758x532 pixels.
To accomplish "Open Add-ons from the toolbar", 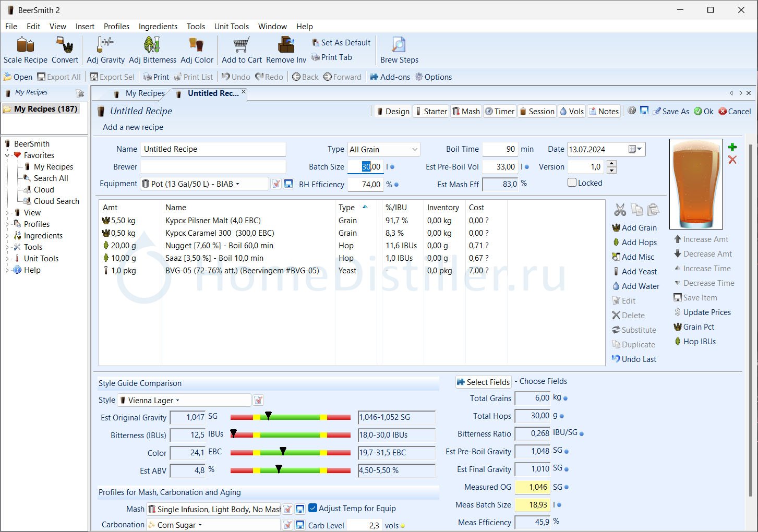I will click(x=390, y=77).
